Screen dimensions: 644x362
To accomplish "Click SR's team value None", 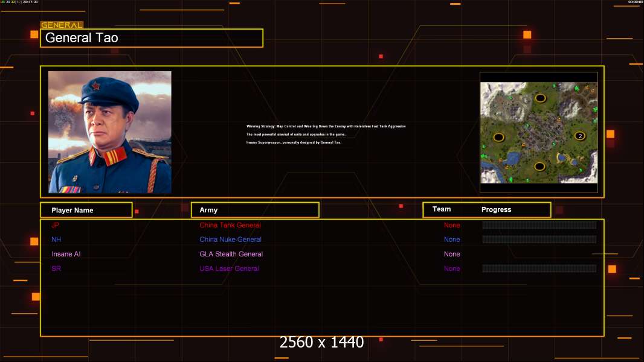I will 452,268.
